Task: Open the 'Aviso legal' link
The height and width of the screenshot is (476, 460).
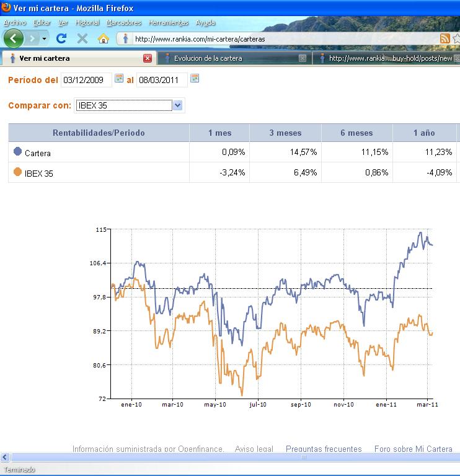Action: [254, 449]
